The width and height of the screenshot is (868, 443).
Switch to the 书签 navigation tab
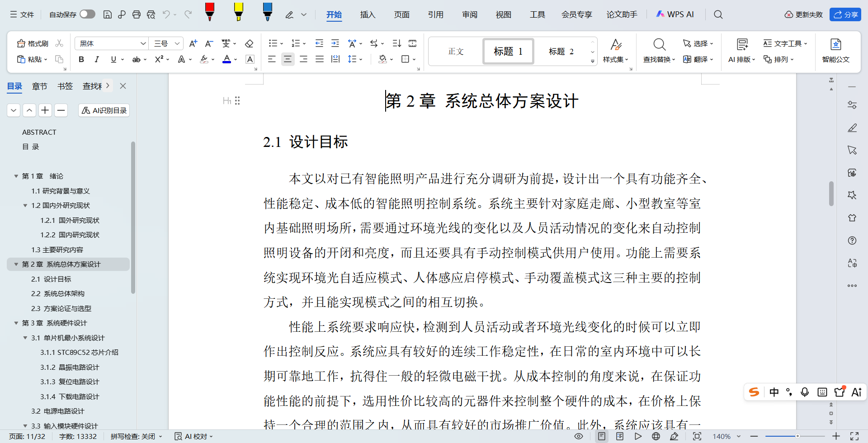pos(65,86)
